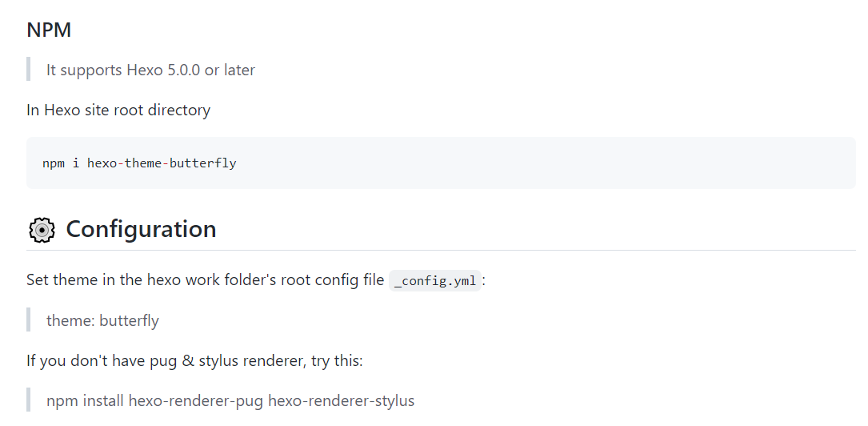This screenshot has height=426, width=868.
Task: Click the quote bar beside the Hexo 5.0.0 note
Action: [28, 70]
